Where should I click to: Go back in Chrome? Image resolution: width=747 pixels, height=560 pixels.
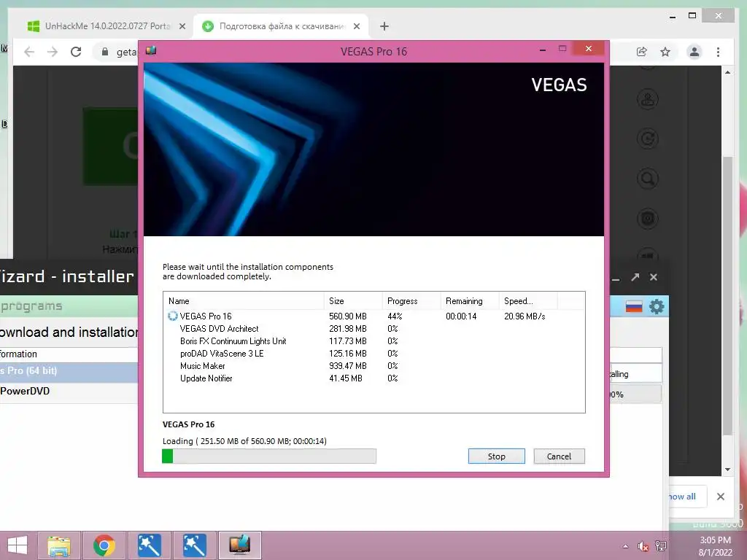[x=29, y=52]
